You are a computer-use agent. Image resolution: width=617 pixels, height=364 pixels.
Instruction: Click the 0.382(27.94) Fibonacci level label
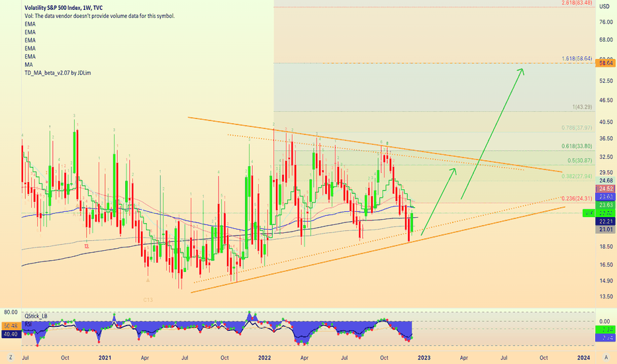577,176
